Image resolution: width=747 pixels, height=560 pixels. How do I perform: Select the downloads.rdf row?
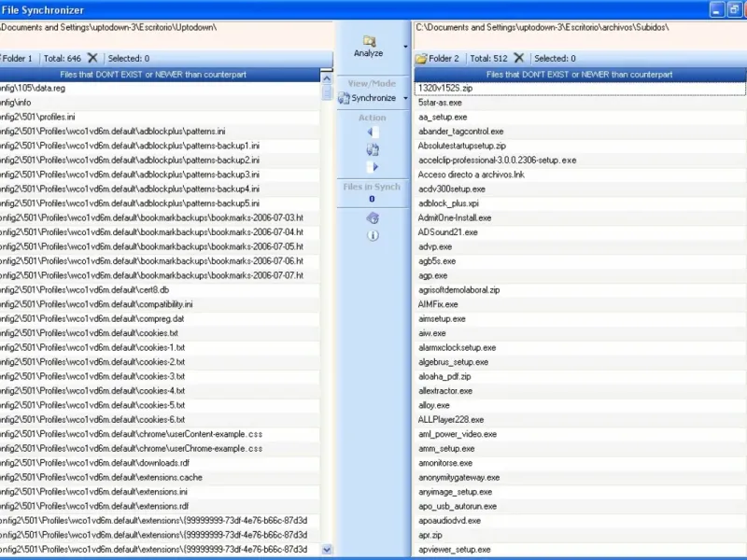tap(160, 462)
